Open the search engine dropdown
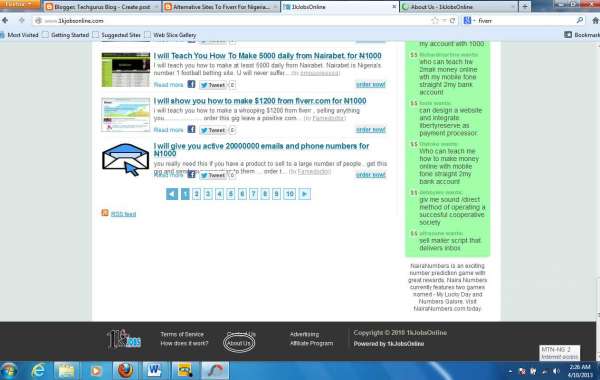 click(469, 21)
